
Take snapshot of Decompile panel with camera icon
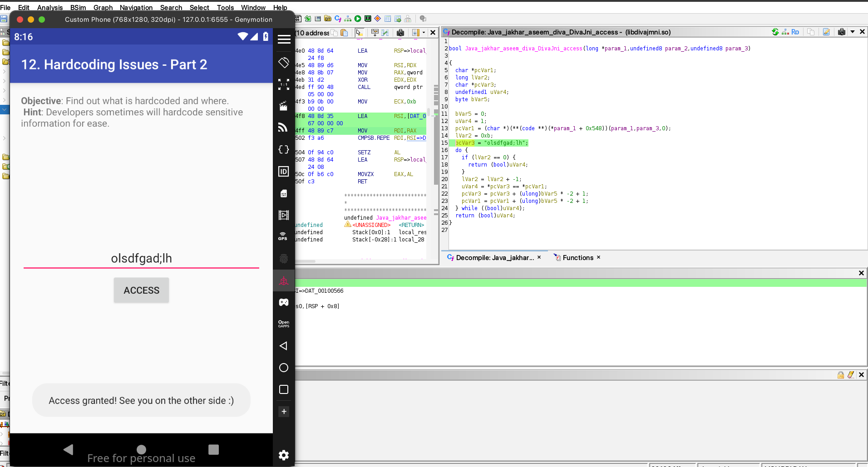pyautogui.click(x=841, y=32)
